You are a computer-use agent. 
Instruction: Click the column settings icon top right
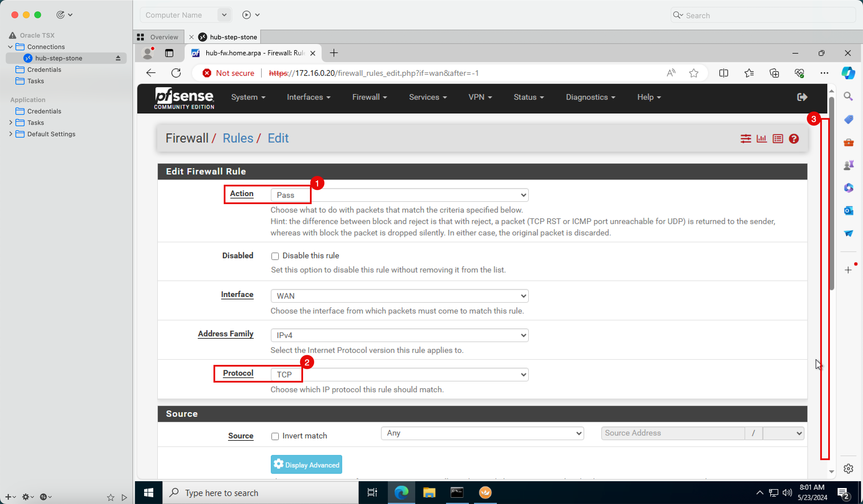pos(778,139)
